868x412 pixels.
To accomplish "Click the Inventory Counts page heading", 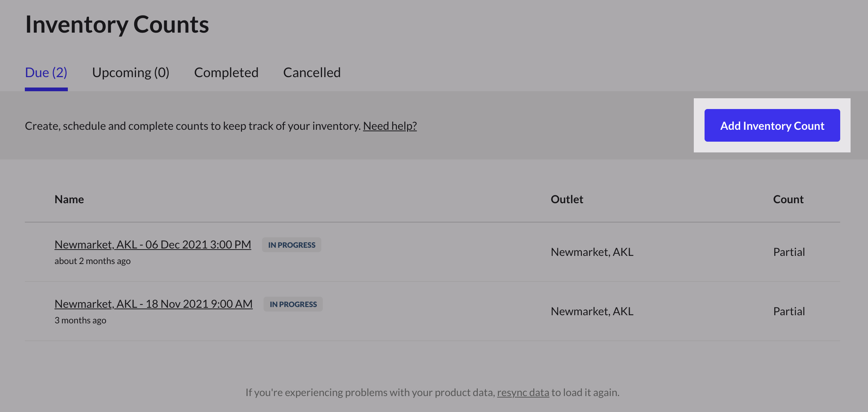I will pyautogui.click(x=117, y=24).
